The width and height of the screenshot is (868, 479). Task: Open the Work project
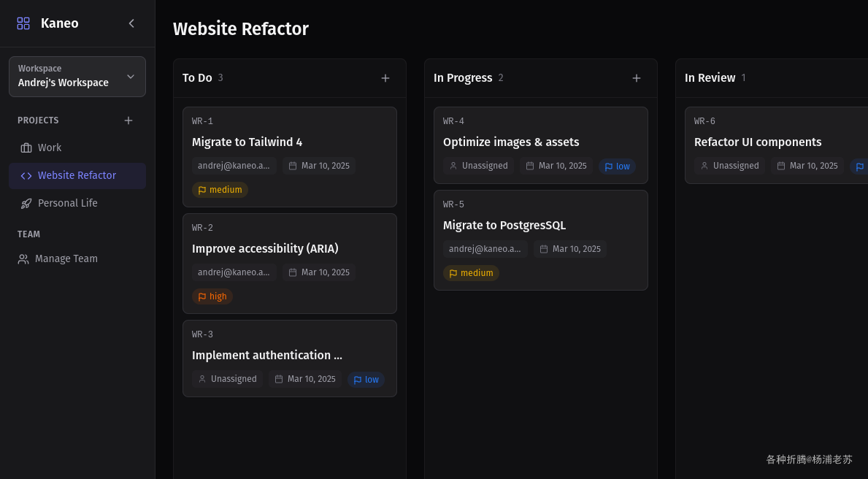point(50,147)
